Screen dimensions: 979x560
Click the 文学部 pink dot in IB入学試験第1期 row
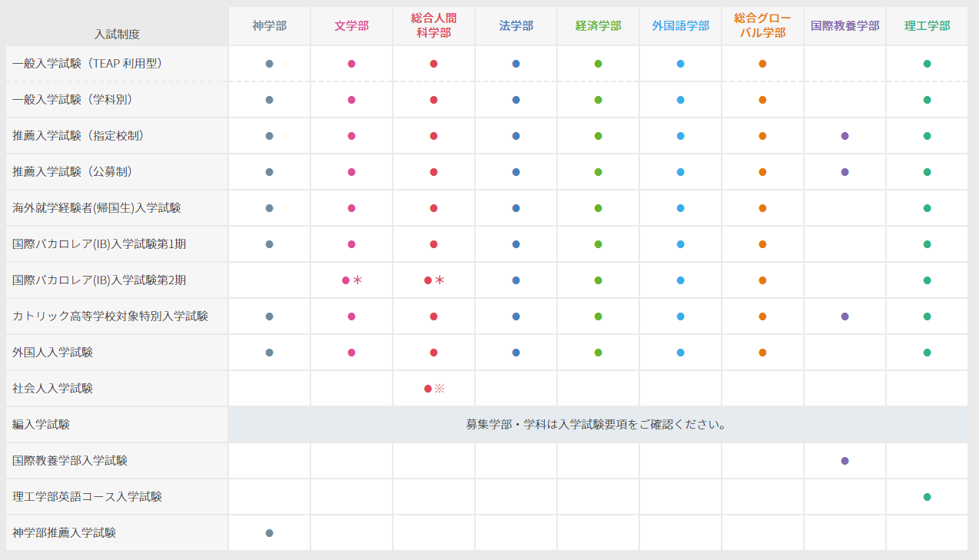click(x=350, y=244)
